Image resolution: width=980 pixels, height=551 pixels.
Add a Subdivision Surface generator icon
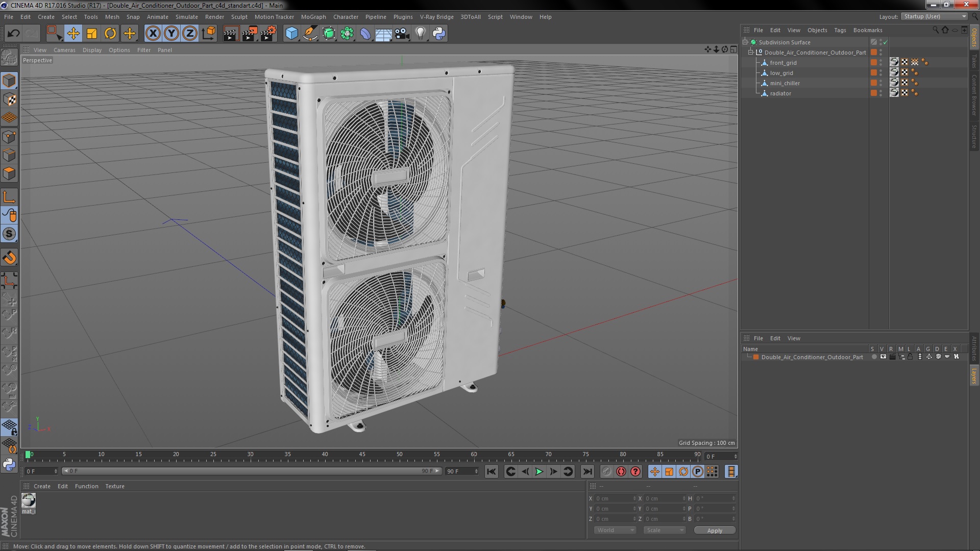(329, 34)
